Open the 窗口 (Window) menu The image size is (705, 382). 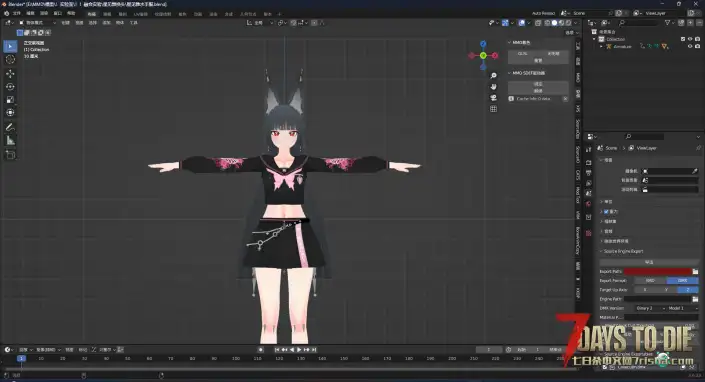coord(58,13)
